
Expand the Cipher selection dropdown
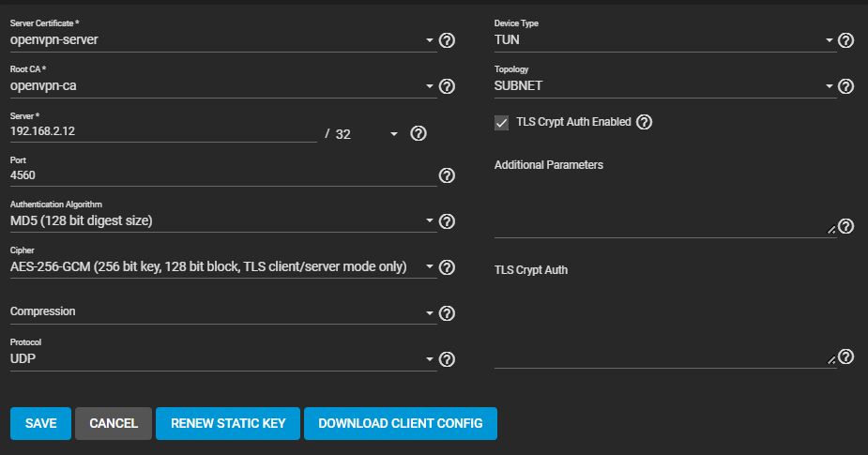pyautogui.click(x=221, y=267)
